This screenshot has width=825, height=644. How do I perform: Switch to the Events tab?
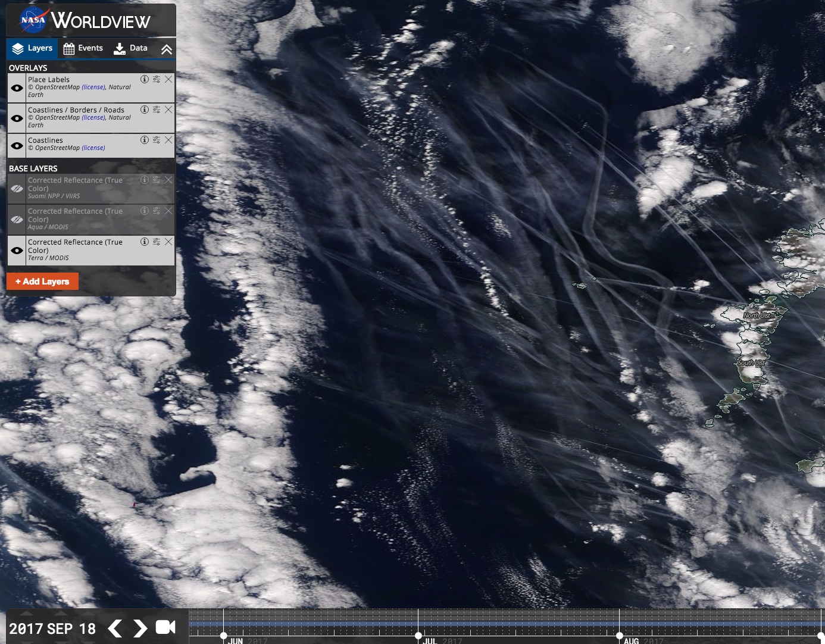coord(83,48)
